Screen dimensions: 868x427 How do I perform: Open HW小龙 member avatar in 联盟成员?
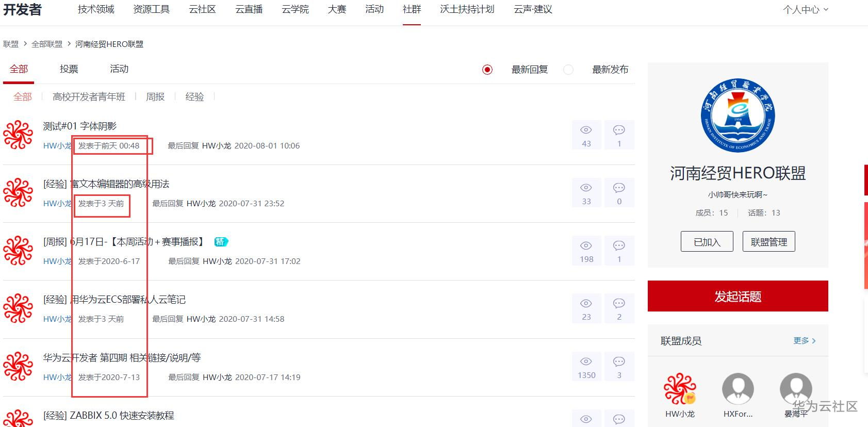coord(680,389)
